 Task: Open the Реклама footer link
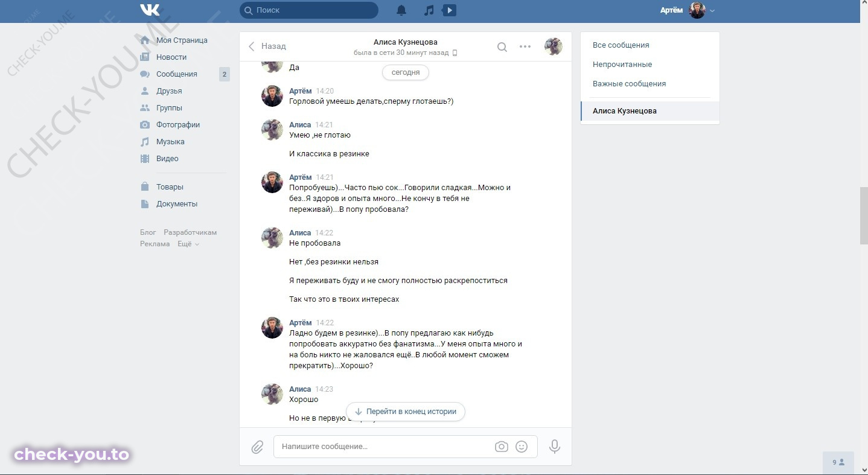point(155,244)
